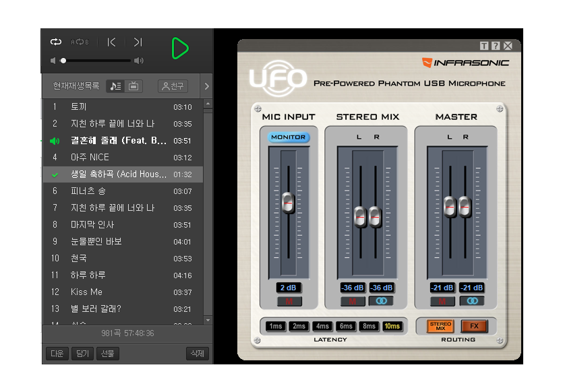Click the Infrasonic logo
This screenshot has height=392, width=563.
pos(465,63)
